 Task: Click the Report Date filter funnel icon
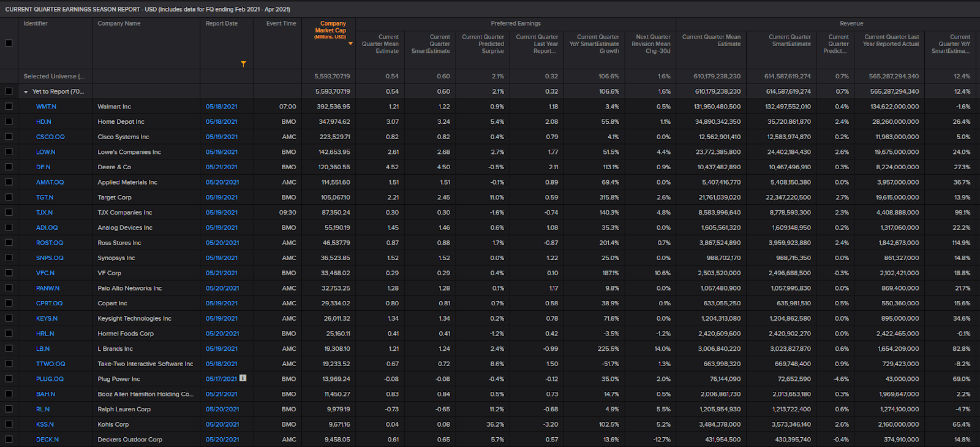tap(243, 64)
